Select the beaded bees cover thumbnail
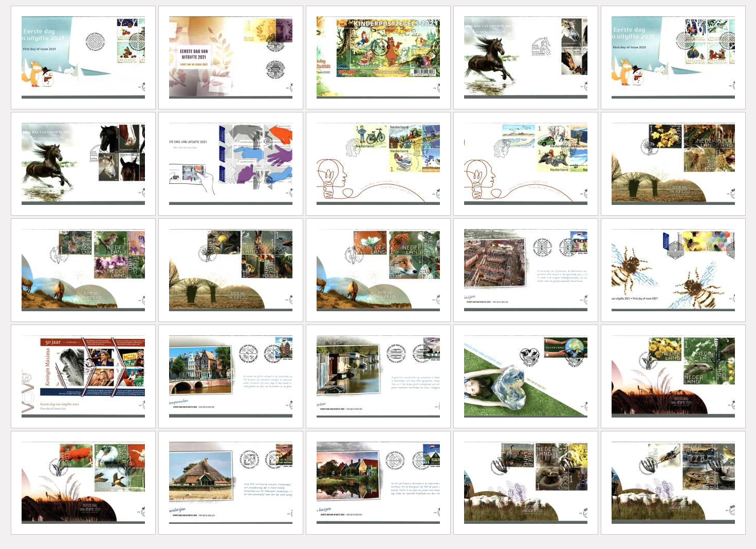 [x=673, y=270]
